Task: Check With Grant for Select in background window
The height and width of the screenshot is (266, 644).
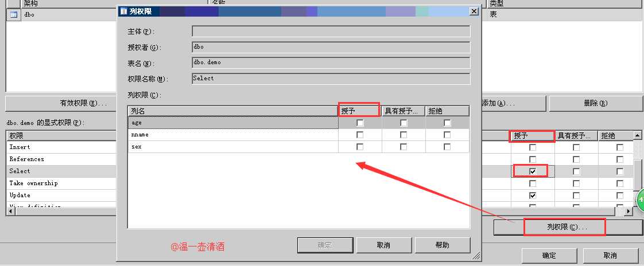Action: pyautogui.click(x=576, y=171)
